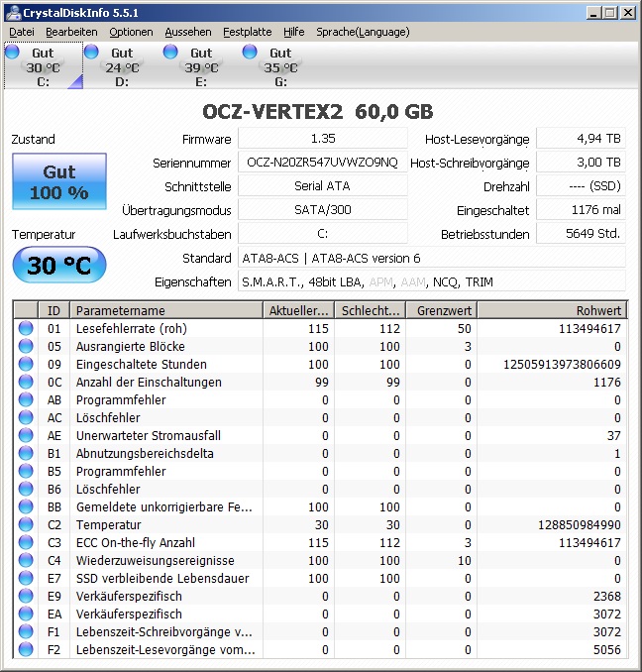Click the status orb for SSD verbleibende Lebensdauer
642x672 pixels.
[26, 579]
